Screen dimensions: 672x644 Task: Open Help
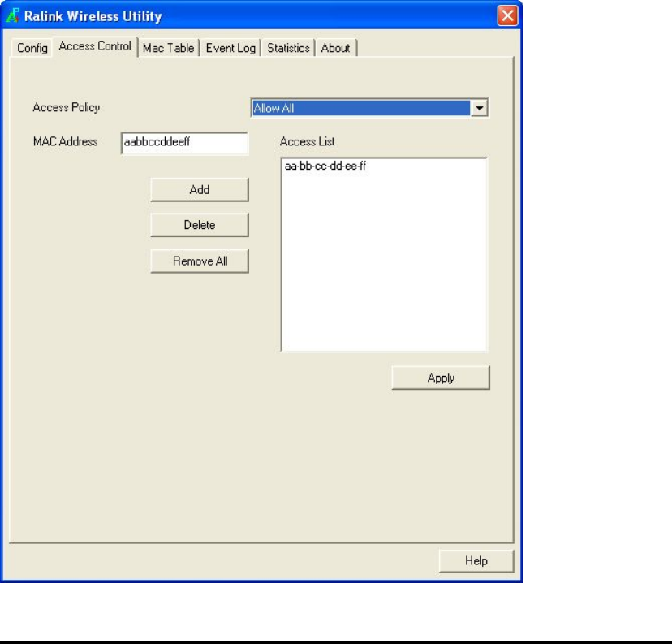(476, 561)
